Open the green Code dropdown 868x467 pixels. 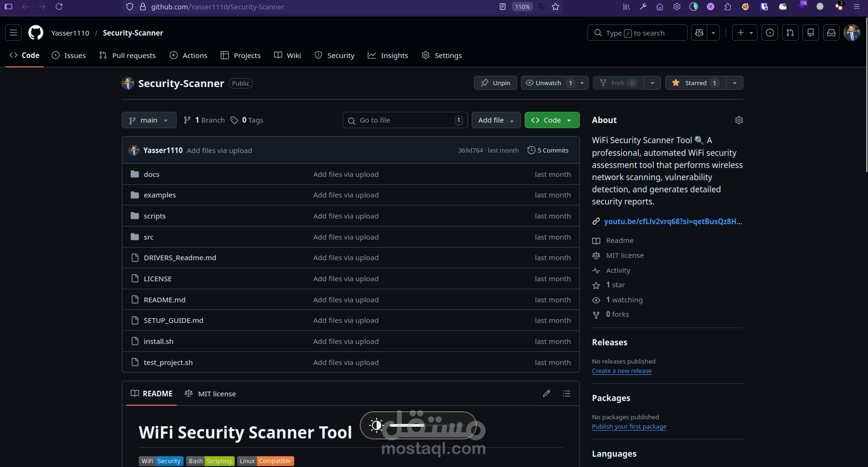[552, 120]
